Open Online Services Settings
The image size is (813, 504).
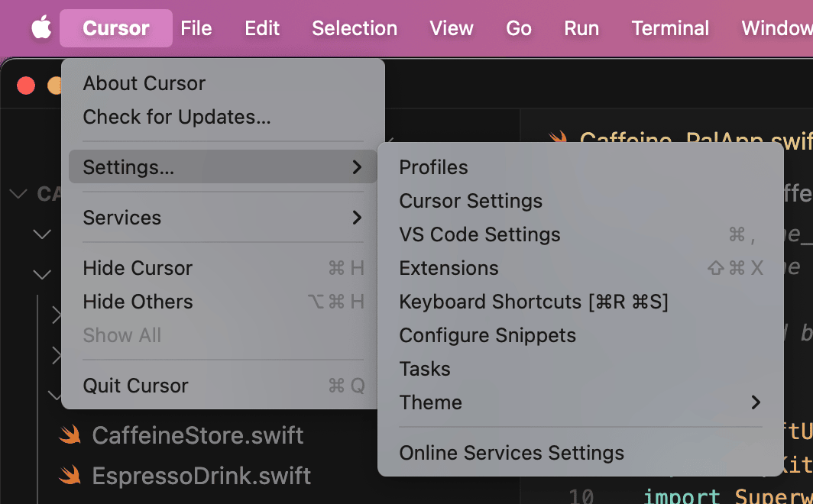[x=511, y=453]
